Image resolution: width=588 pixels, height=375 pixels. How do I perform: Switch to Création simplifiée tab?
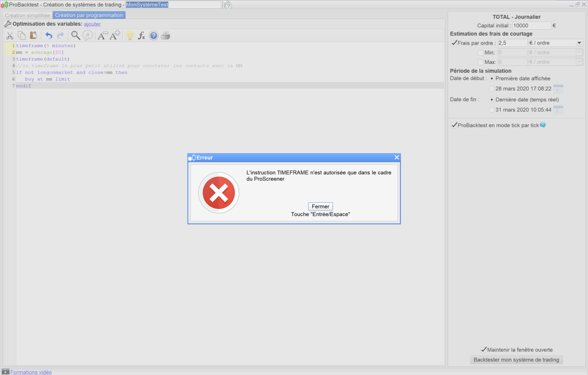27,15
